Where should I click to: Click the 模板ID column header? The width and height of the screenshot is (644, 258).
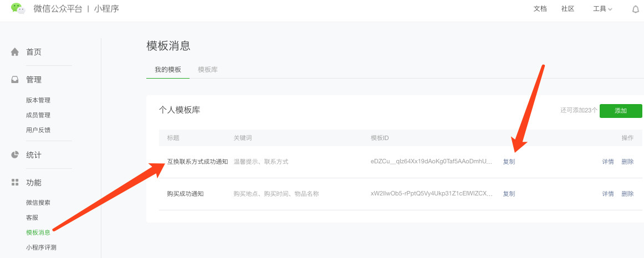coord(380,138)
